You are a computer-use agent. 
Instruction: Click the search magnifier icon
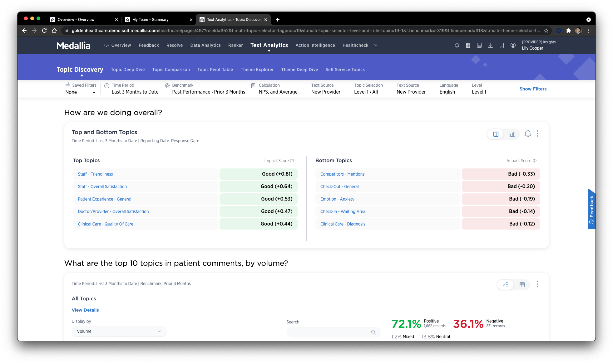coord(373,332)
